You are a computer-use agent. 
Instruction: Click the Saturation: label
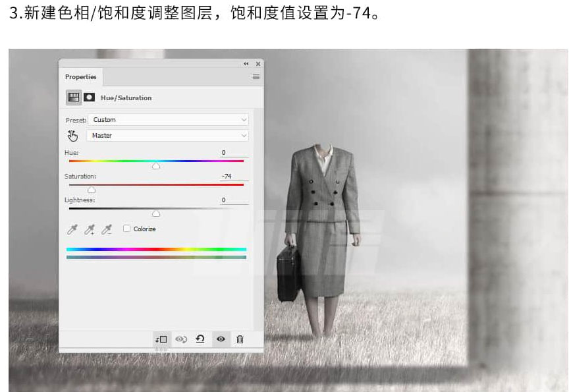tap(80, 177)
